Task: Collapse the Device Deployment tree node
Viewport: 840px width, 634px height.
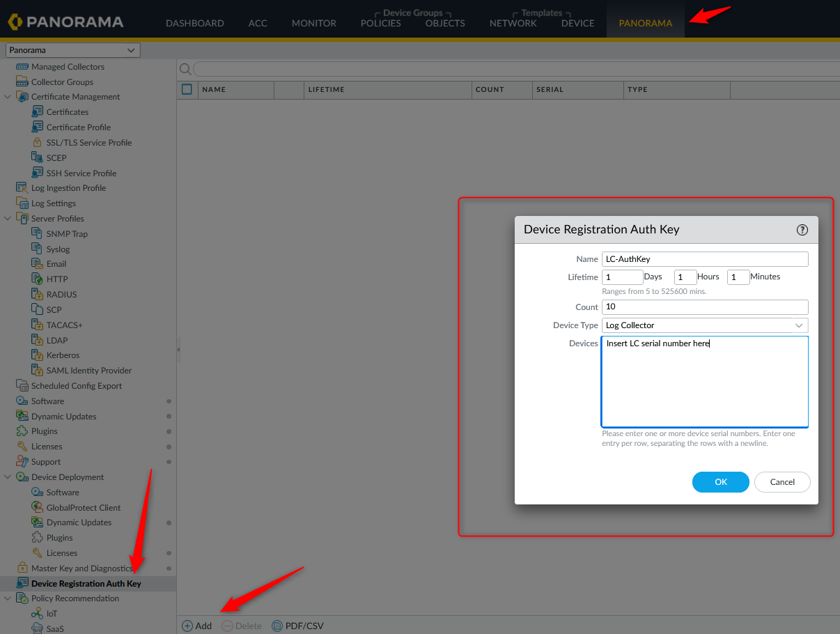Action: click(8, 477)
